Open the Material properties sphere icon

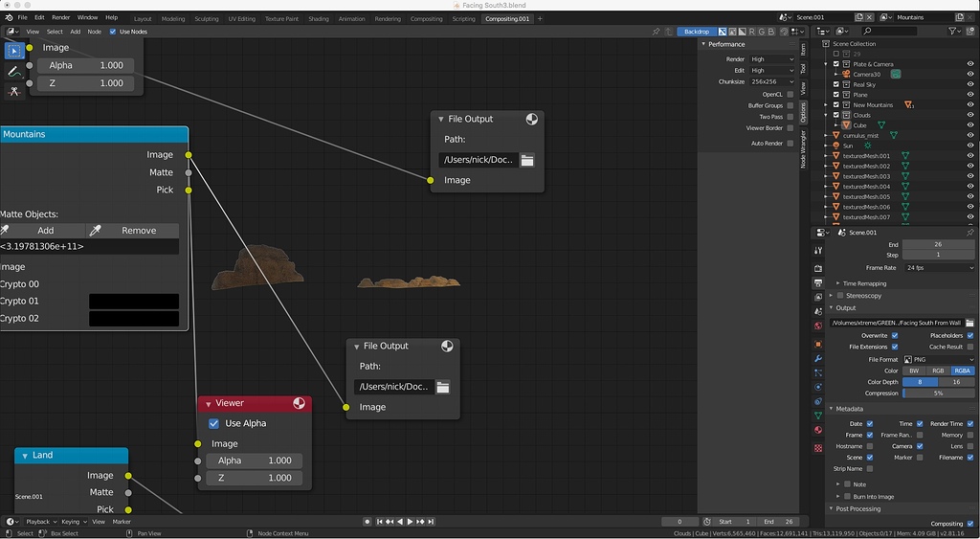pos(818,430)
